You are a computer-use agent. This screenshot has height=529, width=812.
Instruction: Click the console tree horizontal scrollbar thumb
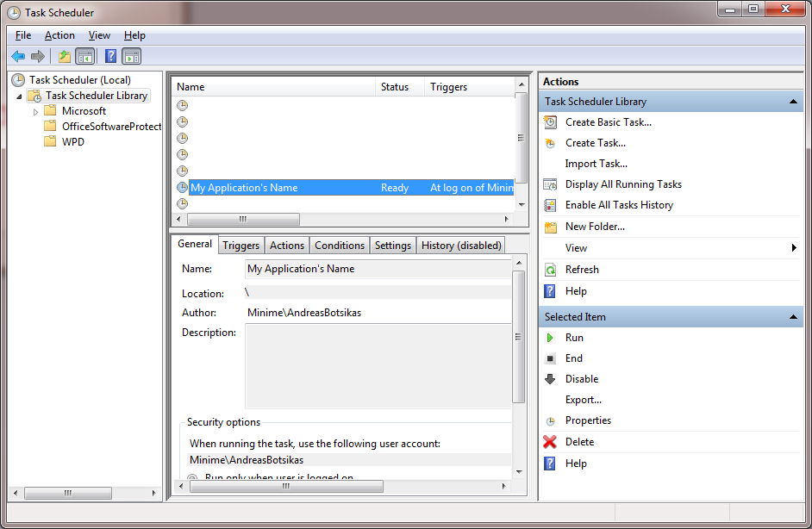tap(68, 494)
